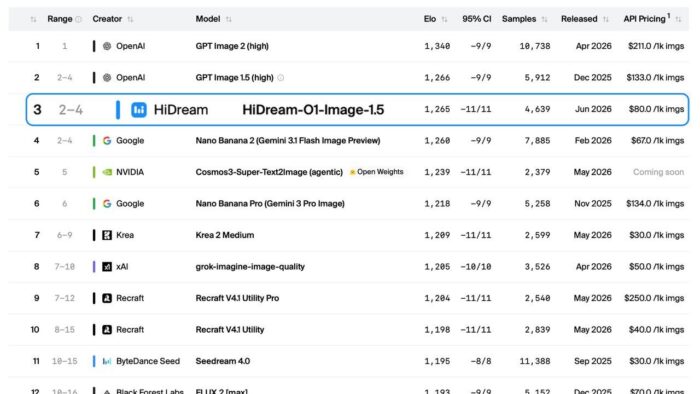
Task: Click the Elo column header
Action: (x=430, y=19)
